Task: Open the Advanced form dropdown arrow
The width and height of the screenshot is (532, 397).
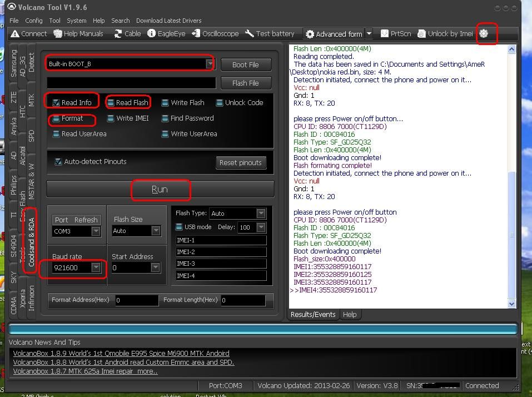Action: 369,33
